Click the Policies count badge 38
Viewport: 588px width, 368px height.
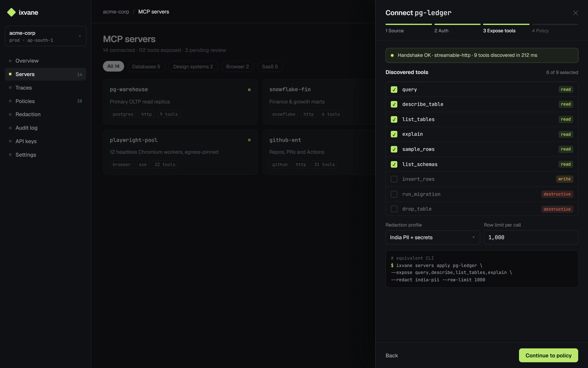pyautogui.click(x=79, y=101)
